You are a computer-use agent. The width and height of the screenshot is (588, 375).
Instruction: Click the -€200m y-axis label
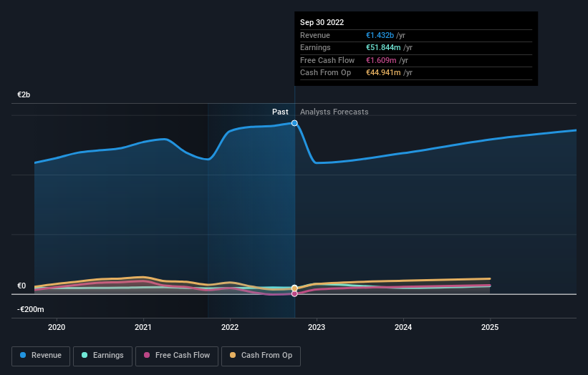[30, 309]
